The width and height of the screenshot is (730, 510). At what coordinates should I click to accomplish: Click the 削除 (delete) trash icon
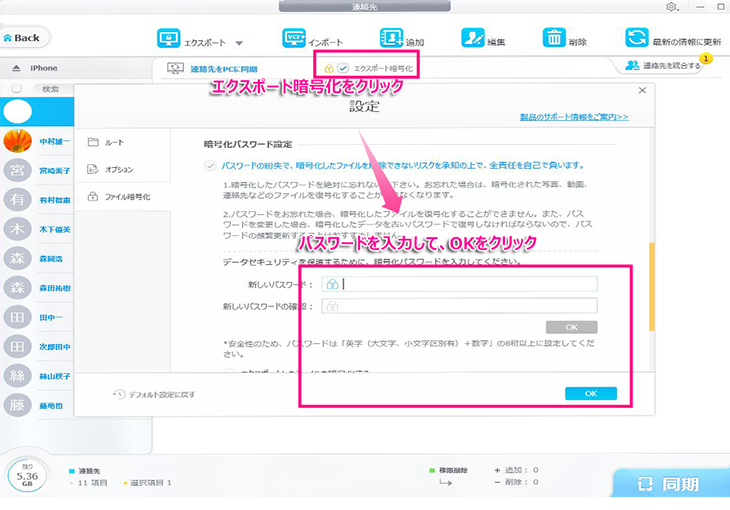(553, 38)
